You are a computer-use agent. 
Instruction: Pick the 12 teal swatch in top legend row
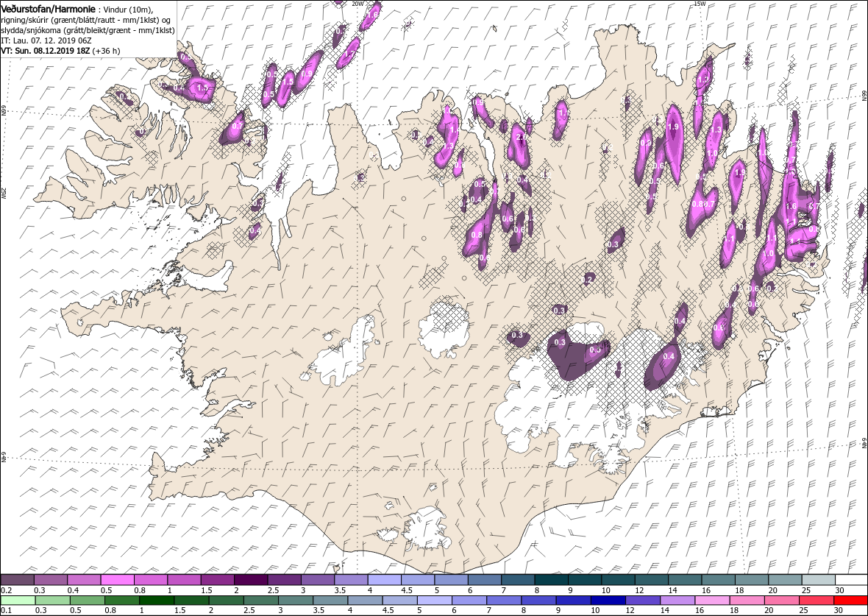tap(651, 580)
